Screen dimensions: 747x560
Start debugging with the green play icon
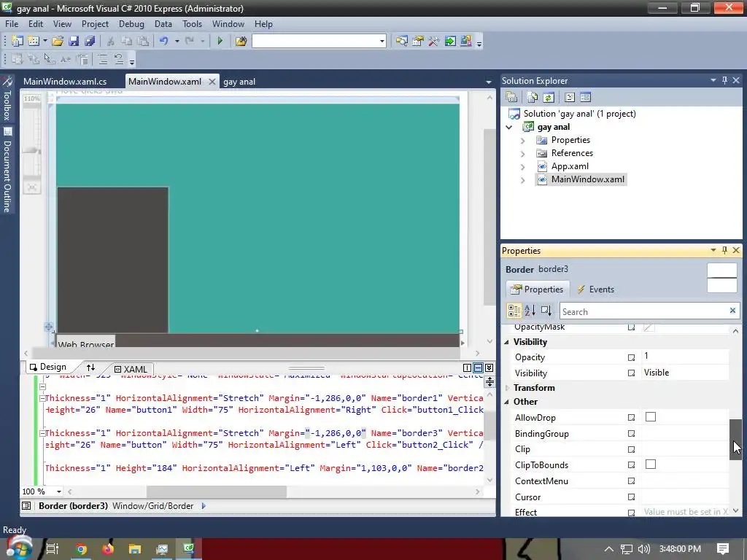[x=220, y=42]
